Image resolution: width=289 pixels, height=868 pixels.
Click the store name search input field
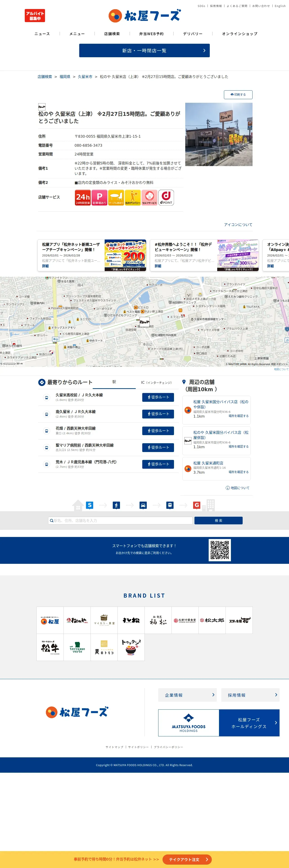[x=120, y=521]
